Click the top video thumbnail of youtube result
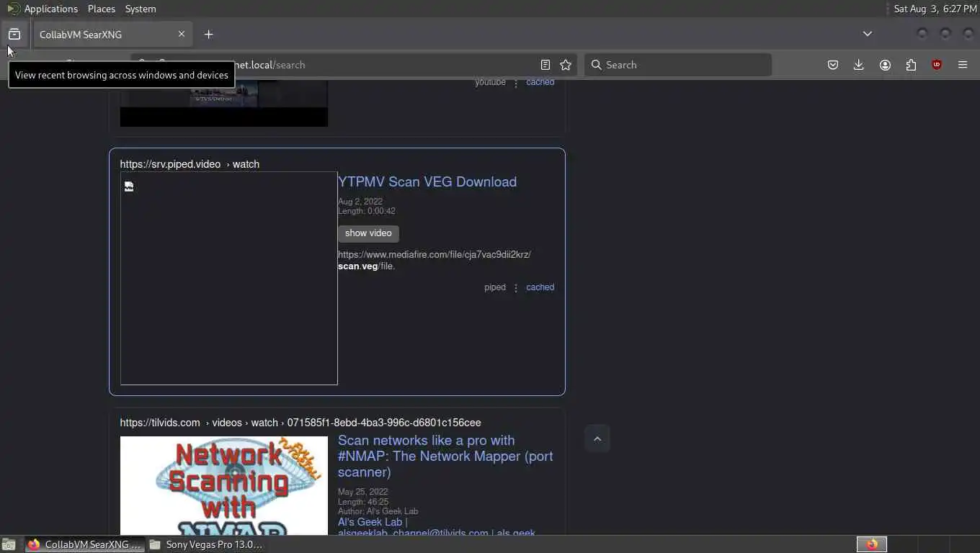980x553 pixels. tap(224, 103)
